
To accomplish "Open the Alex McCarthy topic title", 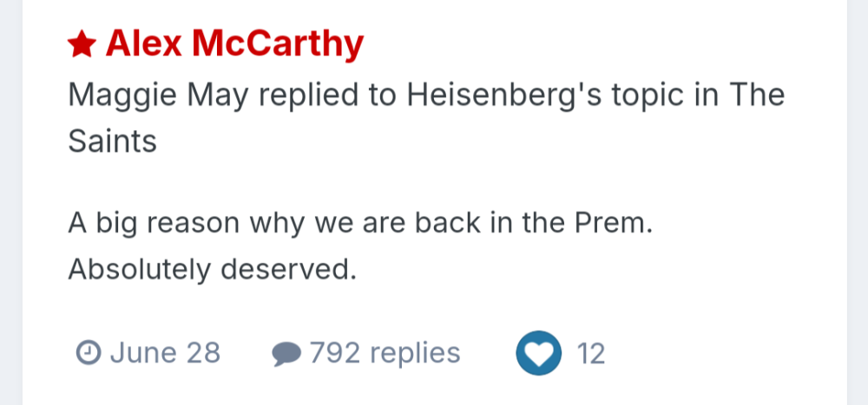I will pos(234,43).
